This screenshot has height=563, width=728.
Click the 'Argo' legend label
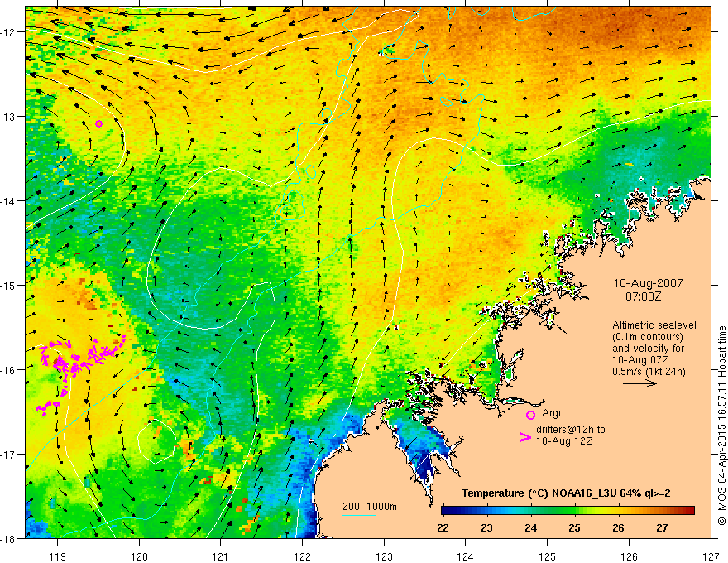[553, 413]
